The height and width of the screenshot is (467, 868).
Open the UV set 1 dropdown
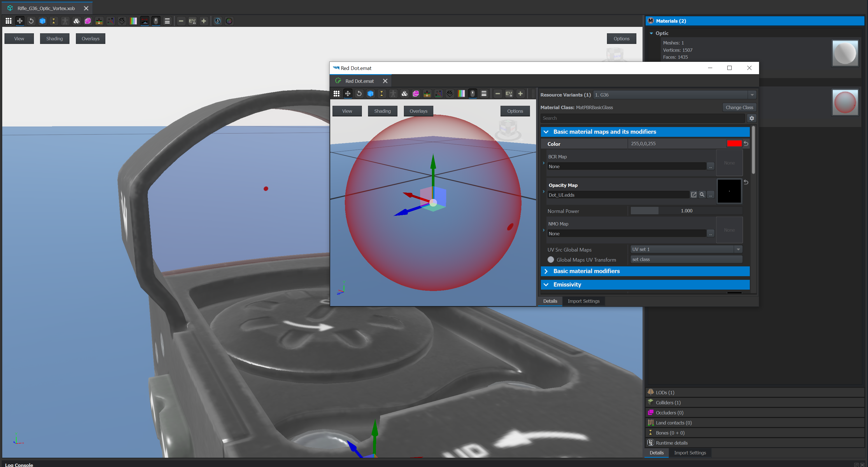(738, 249)
